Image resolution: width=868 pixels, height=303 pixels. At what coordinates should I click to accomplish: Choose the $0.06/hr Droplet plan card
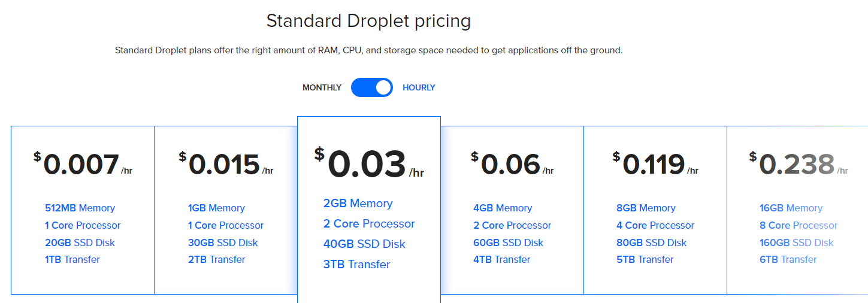click(512, 210)
